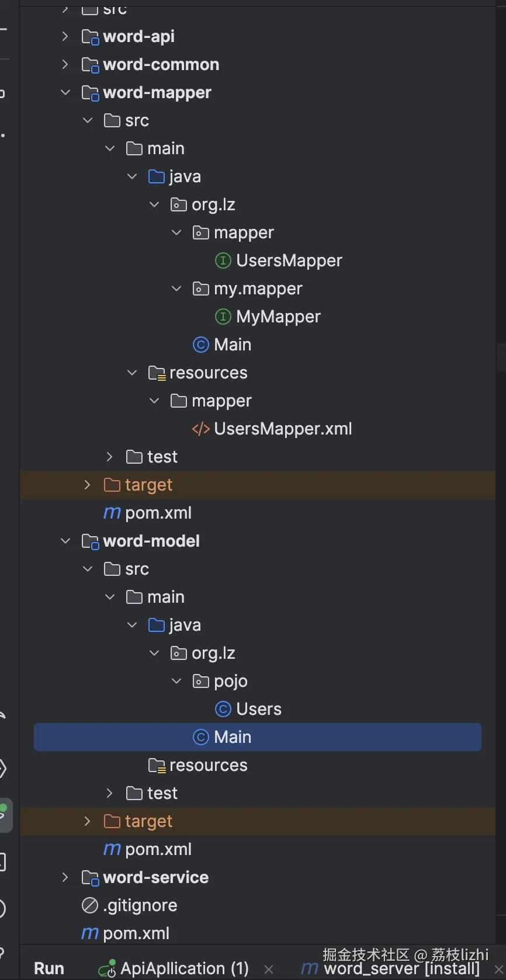Click the ApiApllication run configuration icon
The height and width of the screenshot is (980, 506).
pos(107,969)
